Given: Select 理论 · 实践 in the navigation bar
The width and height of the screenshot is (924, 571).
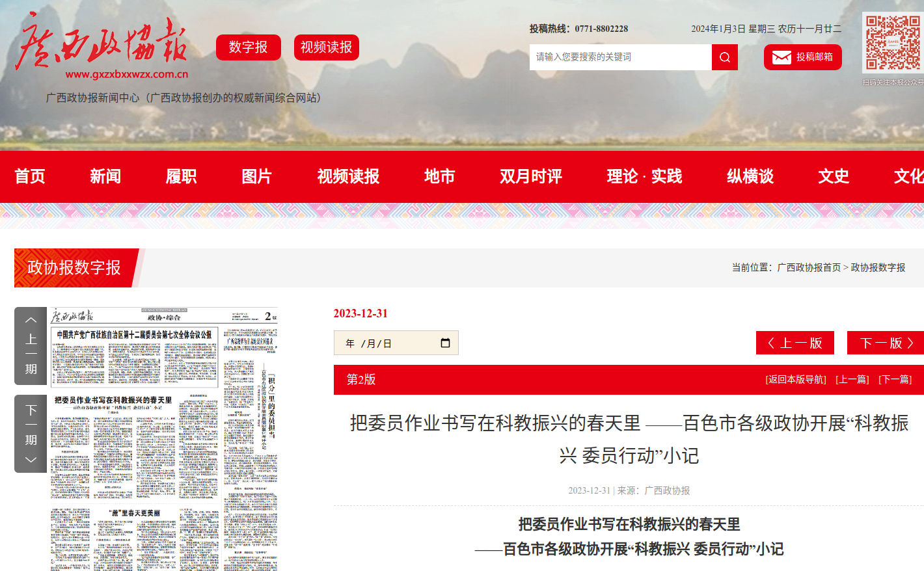Looking at the screenshot, I should pos(644,176).
